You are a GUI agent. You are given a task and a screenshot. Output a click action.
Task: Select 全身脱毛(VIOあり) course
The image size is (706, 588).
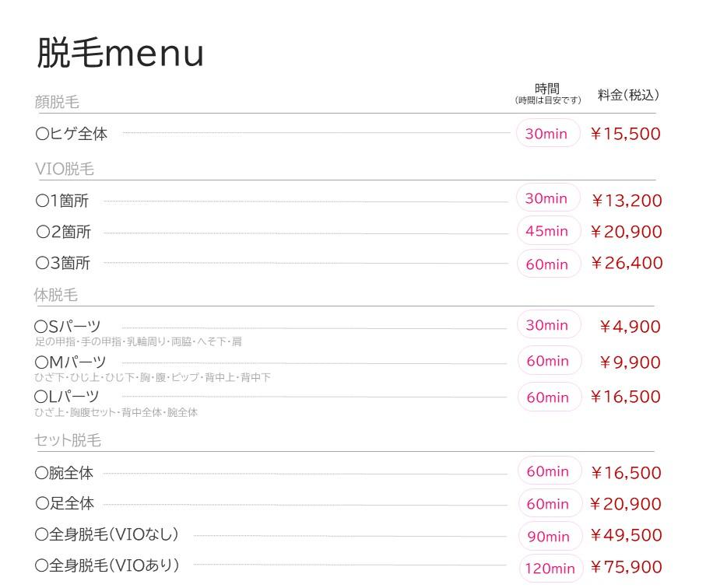(x=107, y=566)
